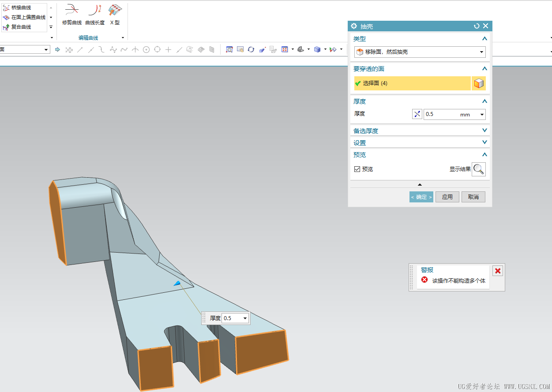Click the 该操作不能构造多个体 alert message

[458, 280]
